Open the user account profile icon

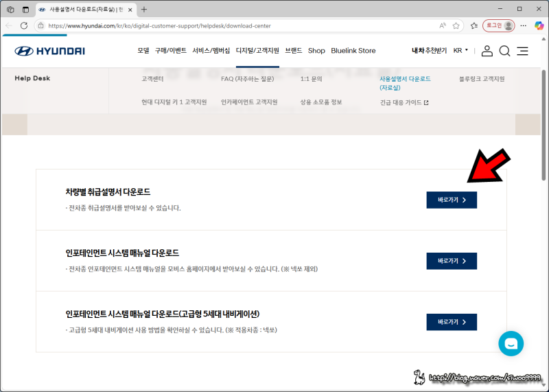(487, 51)
